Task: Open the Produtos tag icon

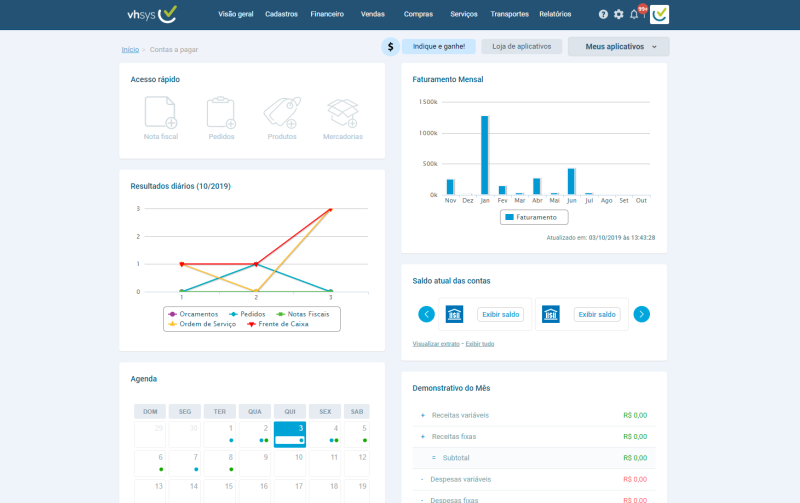Action: (282, 112)
